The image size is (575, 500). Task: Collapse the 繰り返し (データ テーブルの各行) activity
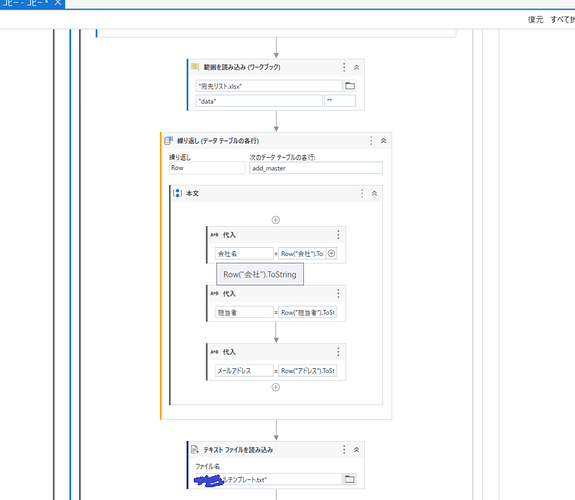click(x=383, y=141)
